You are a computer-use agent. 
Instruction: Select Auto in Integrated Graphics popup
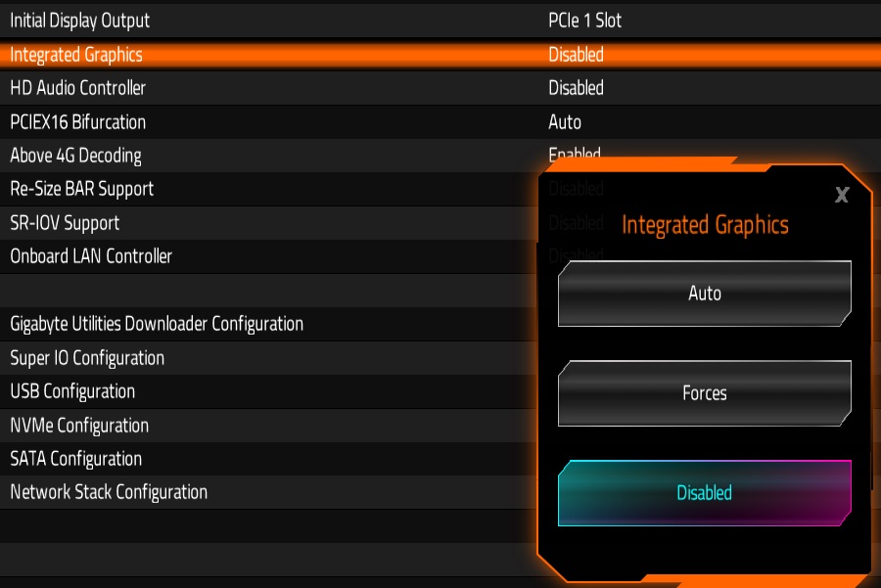click(704, 294)
